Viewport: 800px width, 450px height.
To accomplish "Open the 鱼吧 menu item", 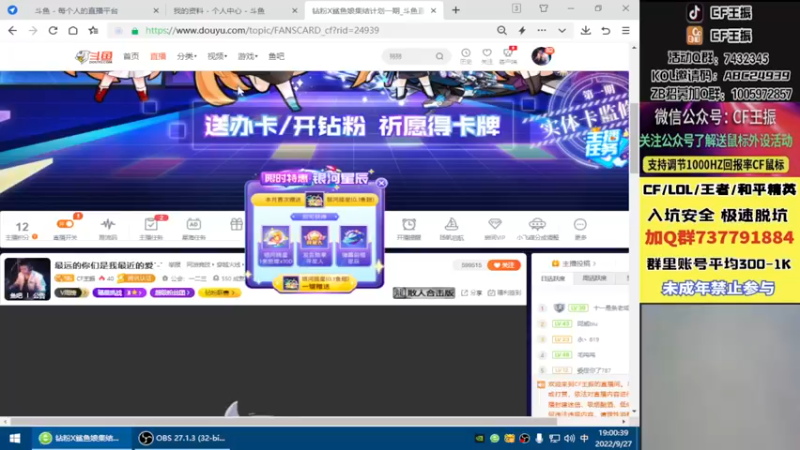I will click(x=277, y=56).
